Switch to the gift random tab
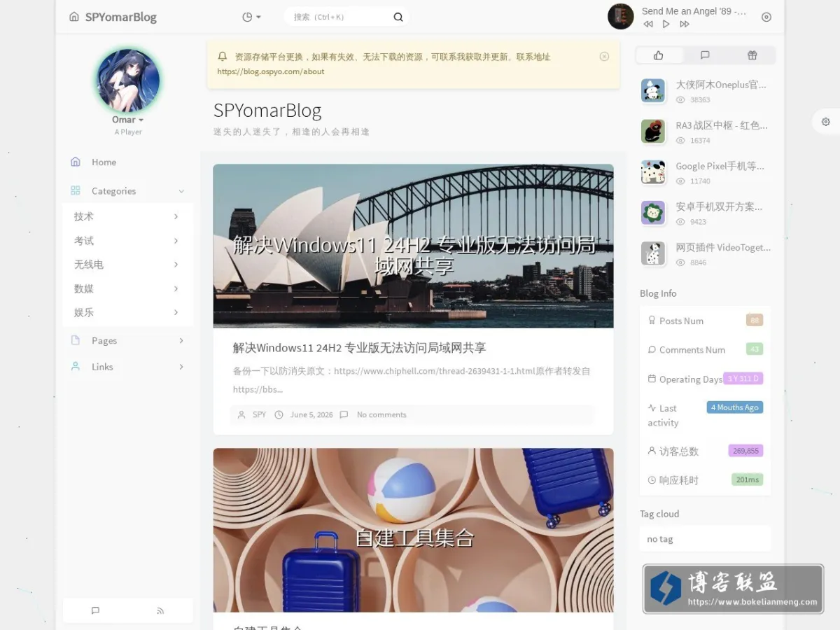840x630 pixels. click(752, 55)
